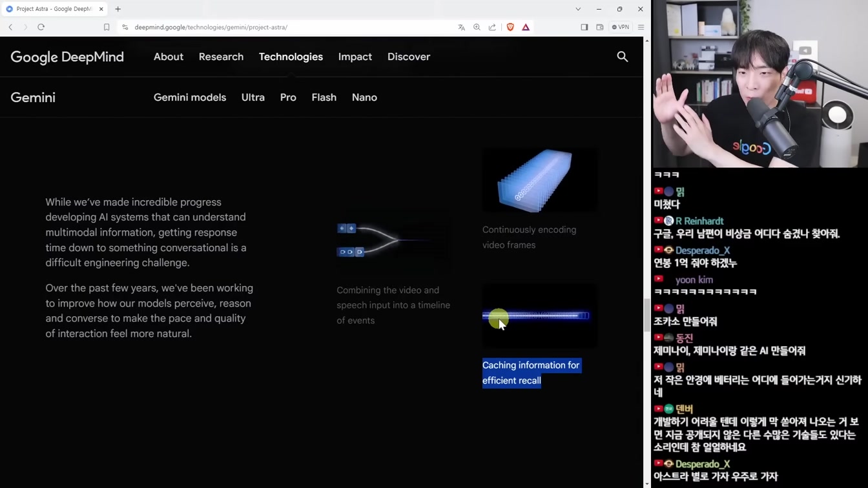Share this page via the share icon
Viewport: 868px width, 488px height.
tap(492, 27)
